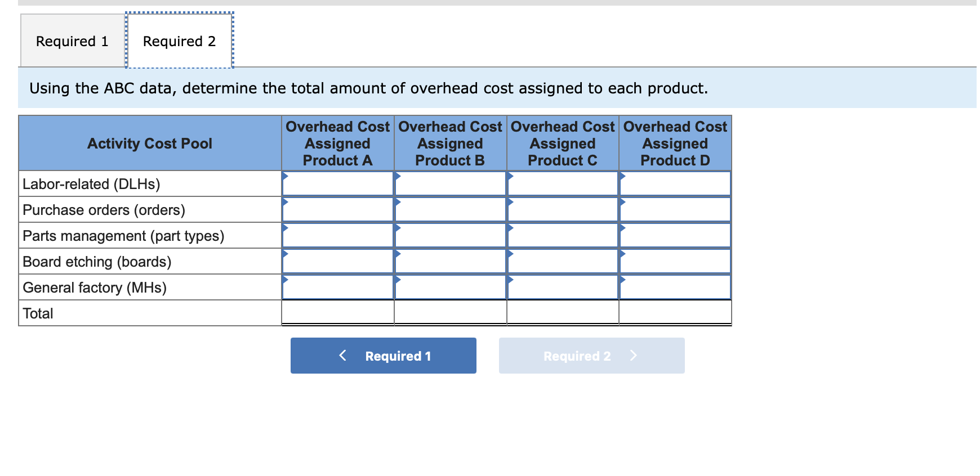980x476 pixels.
Task: Switch to the Required 1 tab
Action: (x=72, y=41)
